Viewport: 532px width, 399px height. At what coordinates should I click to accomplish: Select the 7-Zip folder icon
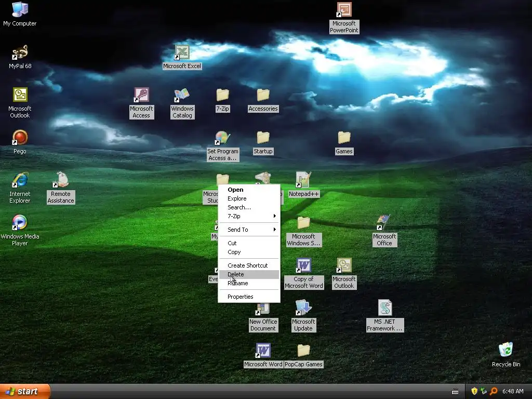coord(222,100)
